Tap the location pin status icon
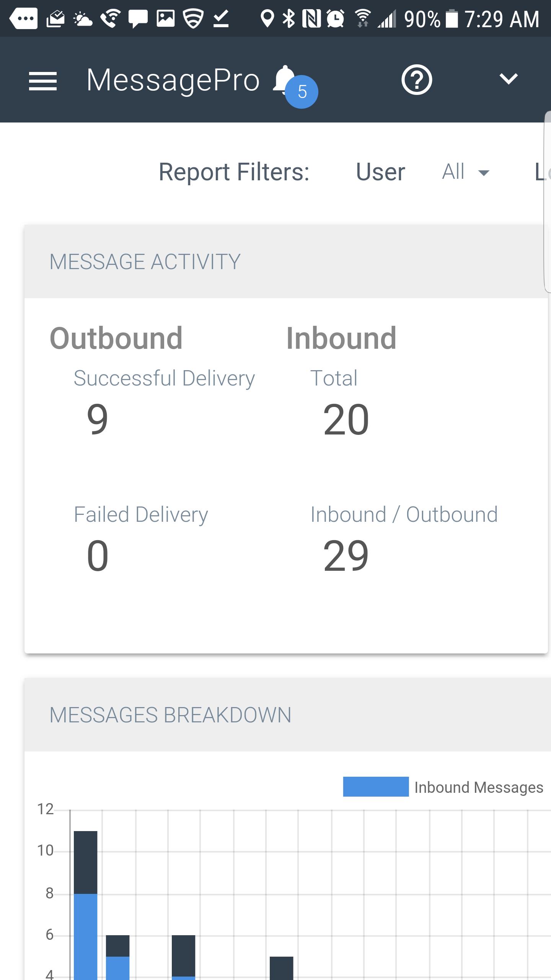The image size is (551, 980). [x=267, y=18]
